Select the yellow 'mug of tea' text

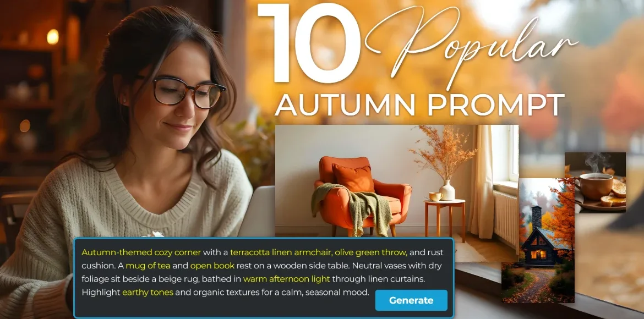click(148, 266)
